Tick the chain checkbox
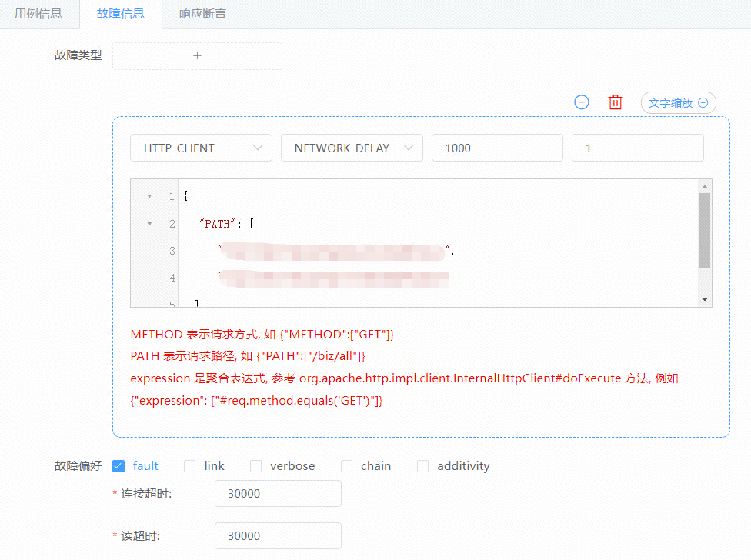This screenshot has width=751, height=560. (346, 465)
